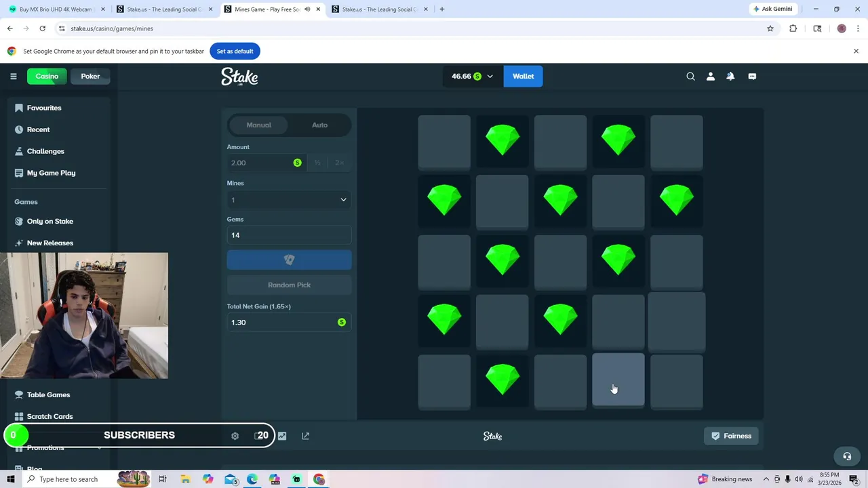Open Scratch Cards in the sidebar
868x488 pixels.
tap(50, 416)
